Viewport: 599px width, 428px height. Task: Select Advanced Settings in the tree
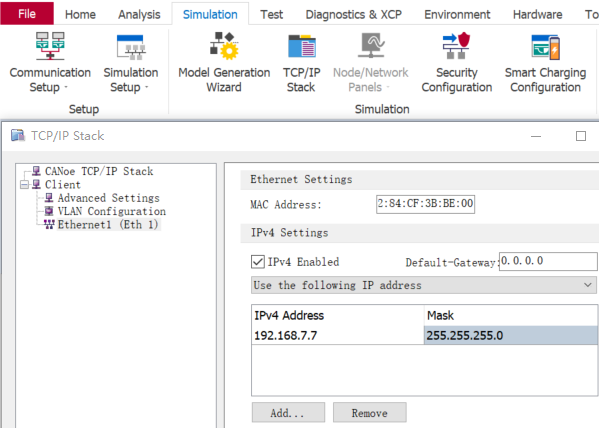pos(108,198)
